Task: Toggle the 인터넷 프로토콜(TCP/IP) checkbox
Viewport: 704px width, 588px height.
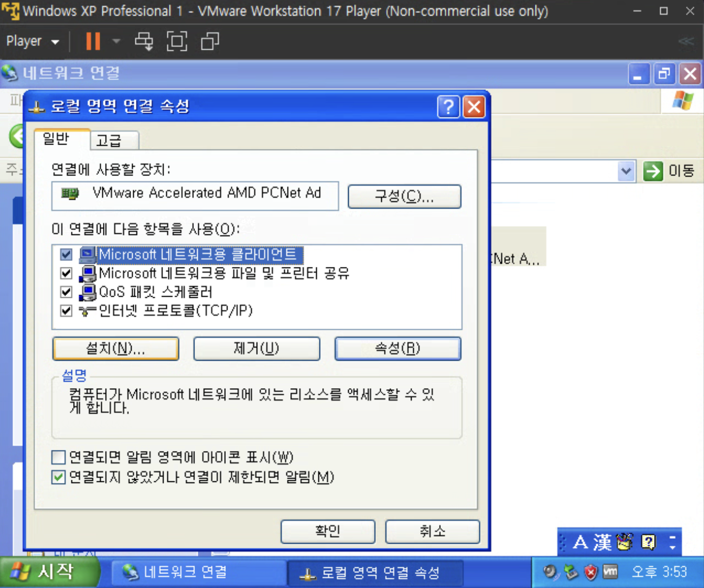Action: pyautogui.click(x=66, y=311)
